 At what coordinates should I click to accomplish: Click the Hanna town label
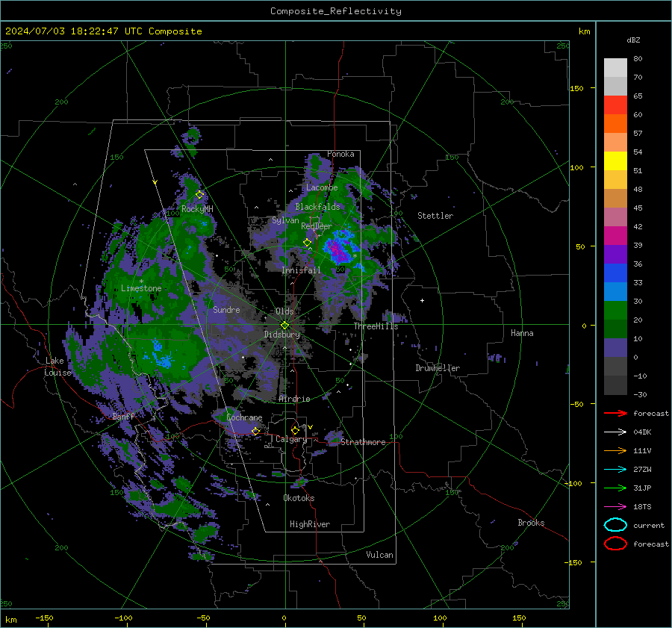pos(522,333)
